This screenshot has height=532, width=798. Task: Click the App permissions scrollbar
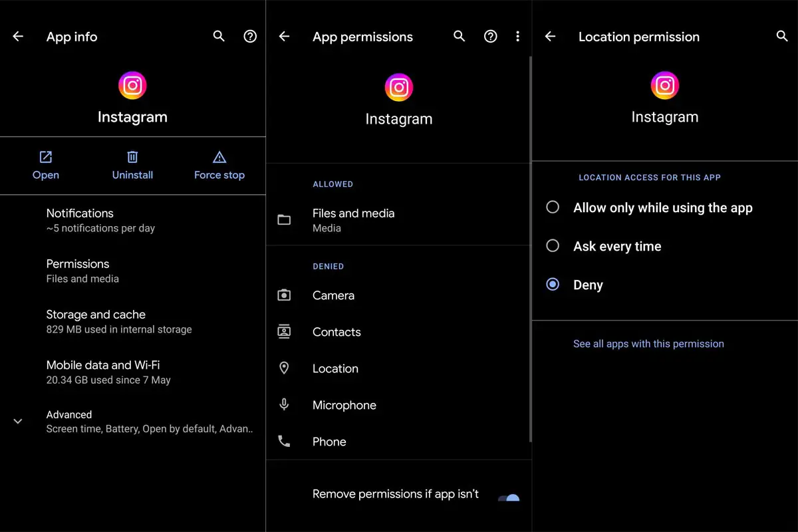(x=530, y=249)
